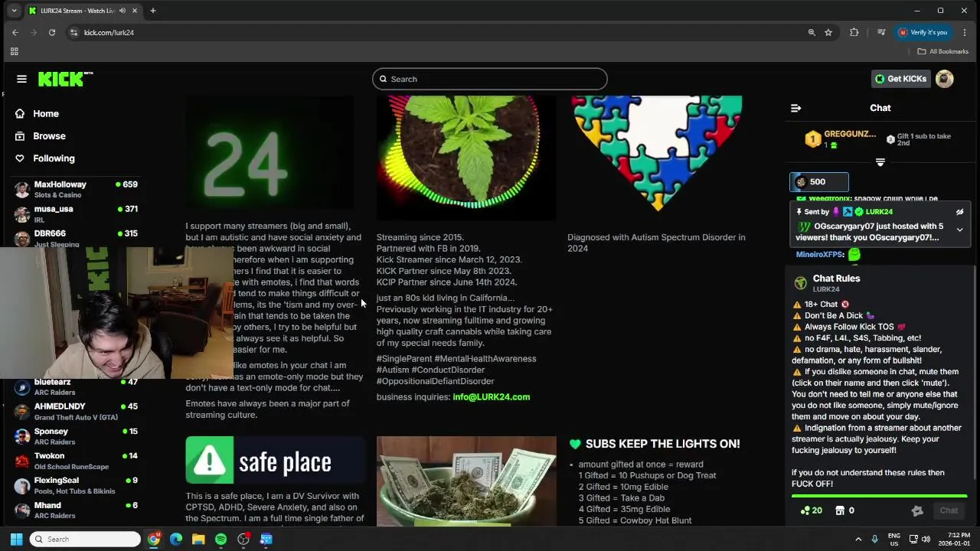Viewport: 980px width, 551px height.
Task: Open the Kick hamburger sidebar menu
Action: [x=21, y=79]
